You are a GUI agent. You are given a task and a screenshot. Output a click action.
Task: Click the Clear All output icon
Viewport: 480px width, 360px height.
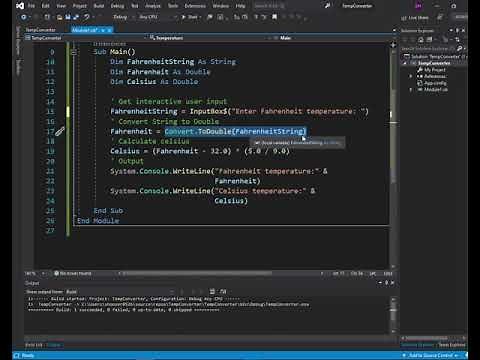point(212,292)
